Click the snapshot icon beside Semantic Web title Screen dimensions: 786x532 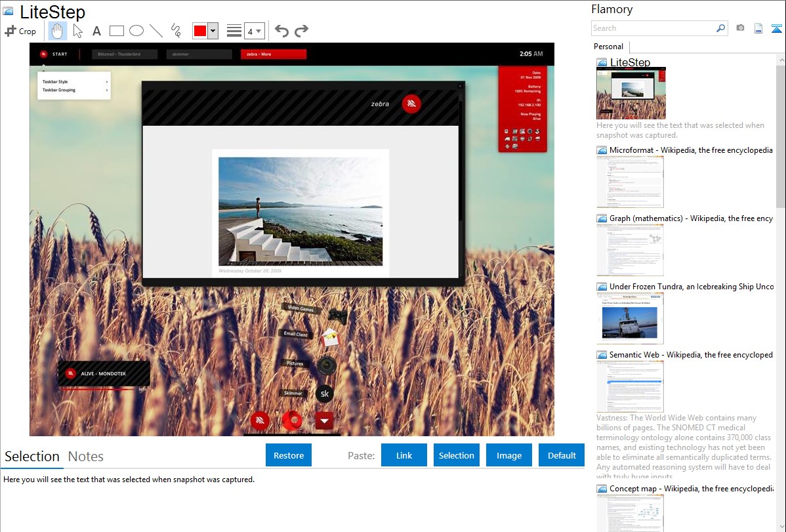[x=602, y=354]
